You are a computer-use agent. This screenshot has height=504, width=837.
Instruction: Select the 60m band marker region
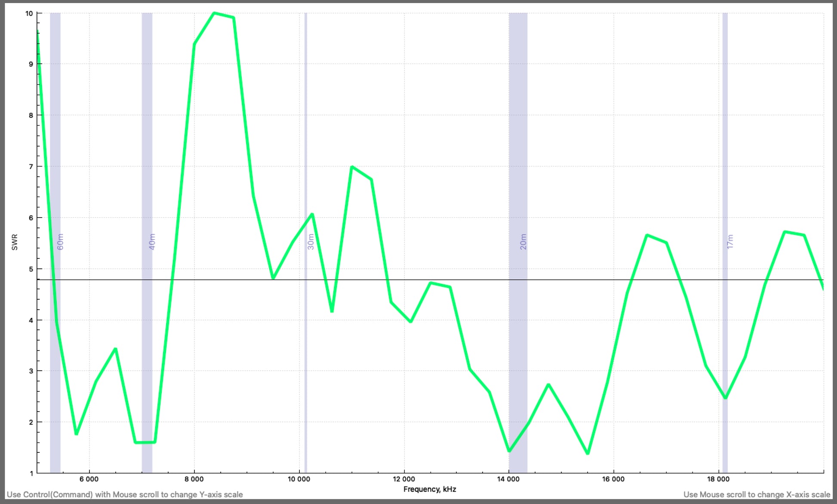pyautogui.click(x=55, y=241)
